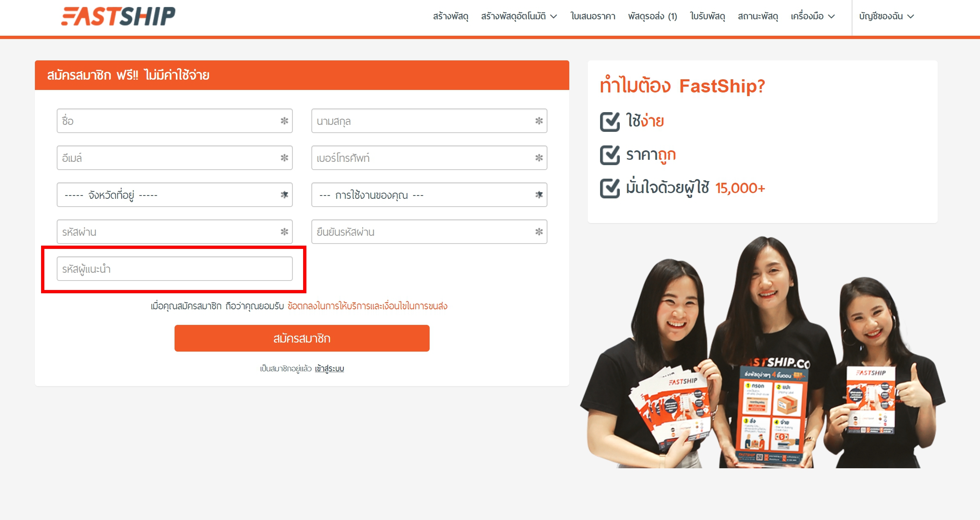Open the ข้อตกลงในการให้บริการ terms link
Screen dimensions: 980x520
pyautogui.click(x=367, y=306)
